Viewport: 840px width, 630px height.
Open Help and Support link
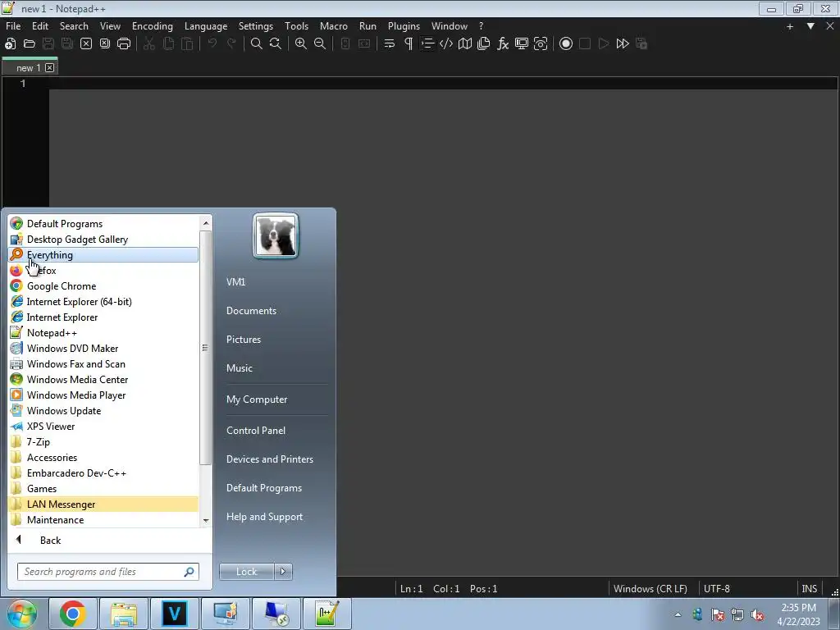(264, 517)
